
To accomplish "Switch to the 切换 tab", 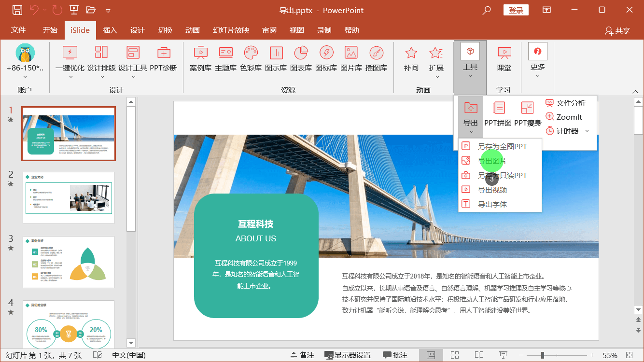I will (165, 30).
